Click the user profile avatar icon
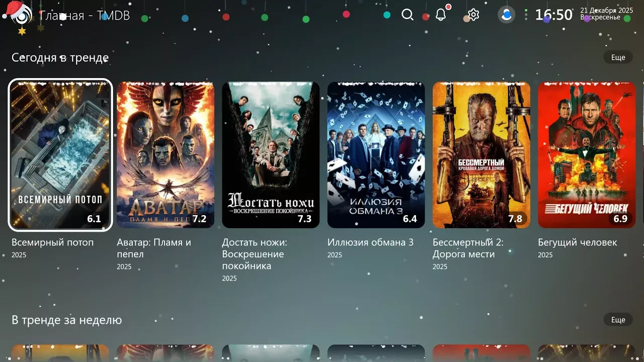 [x=507, y=15]
